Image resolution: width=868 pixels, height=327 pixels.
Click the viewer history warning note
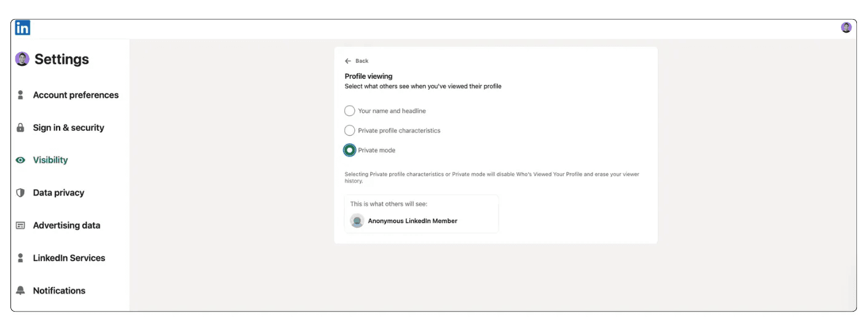pyautogui.click(x=492, y=178)
